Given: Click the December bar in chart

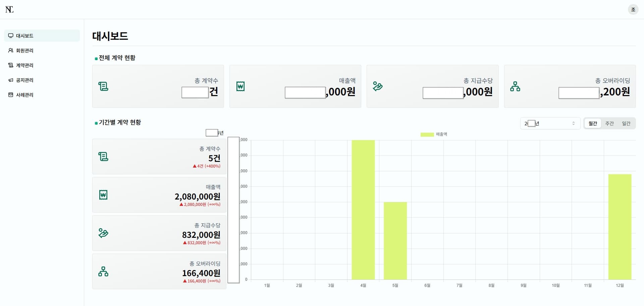Looking at the screenshot, I should coord(620,227).
